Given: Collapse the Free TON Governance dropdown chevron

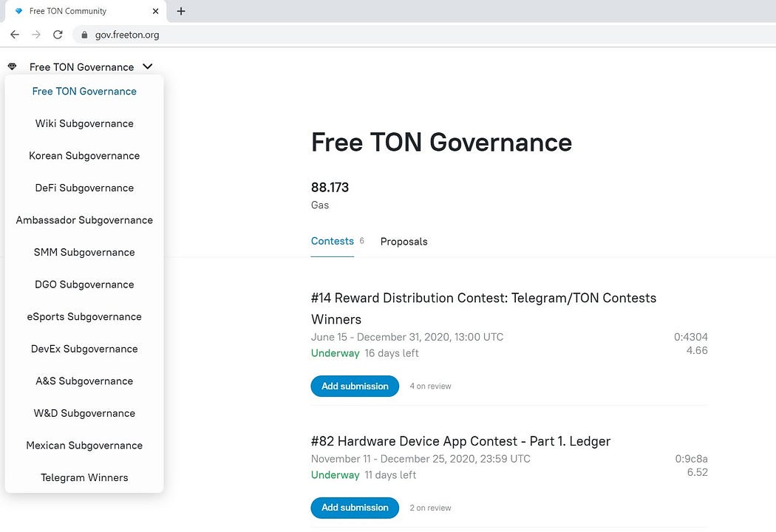Looking at the screenshot, I should click(x=148, y=66).
